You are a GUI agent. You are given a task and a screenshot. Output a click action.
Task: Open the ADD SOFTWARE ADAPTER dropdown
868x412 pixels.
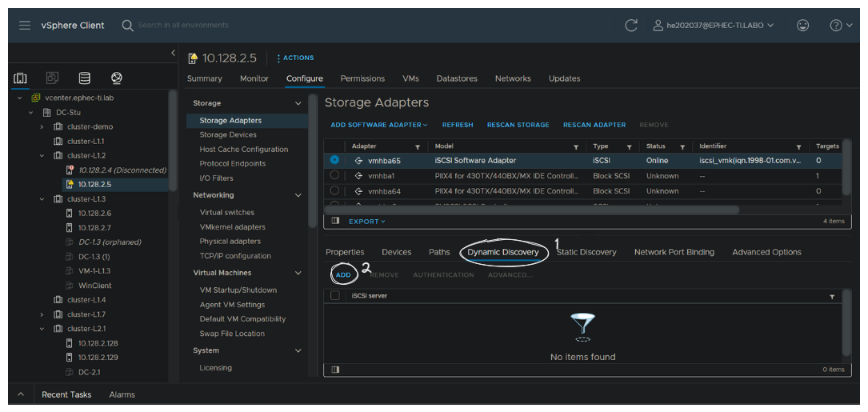tap(379, 125)
